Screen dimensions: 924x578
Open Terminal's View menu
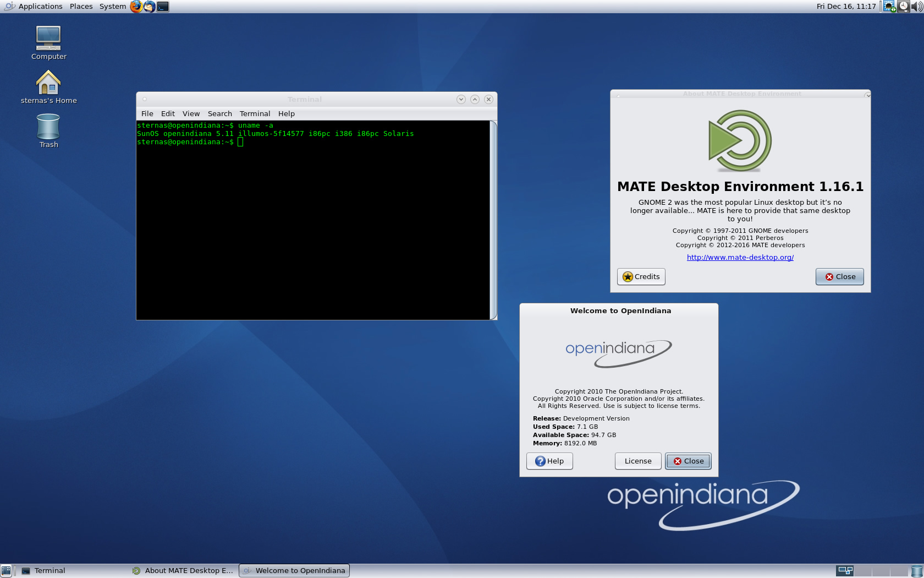pyautogui.click(x=191, y=114)
